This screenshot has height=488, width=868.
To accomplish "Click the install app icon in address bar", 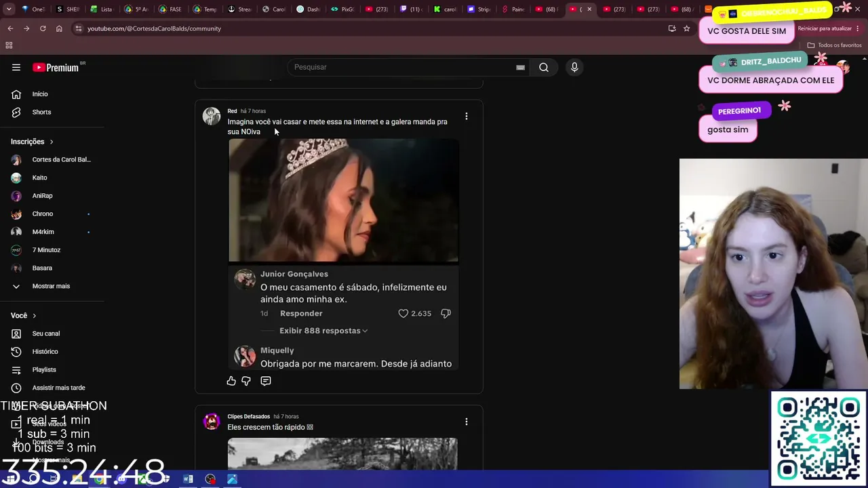I will tap(672, 28).
